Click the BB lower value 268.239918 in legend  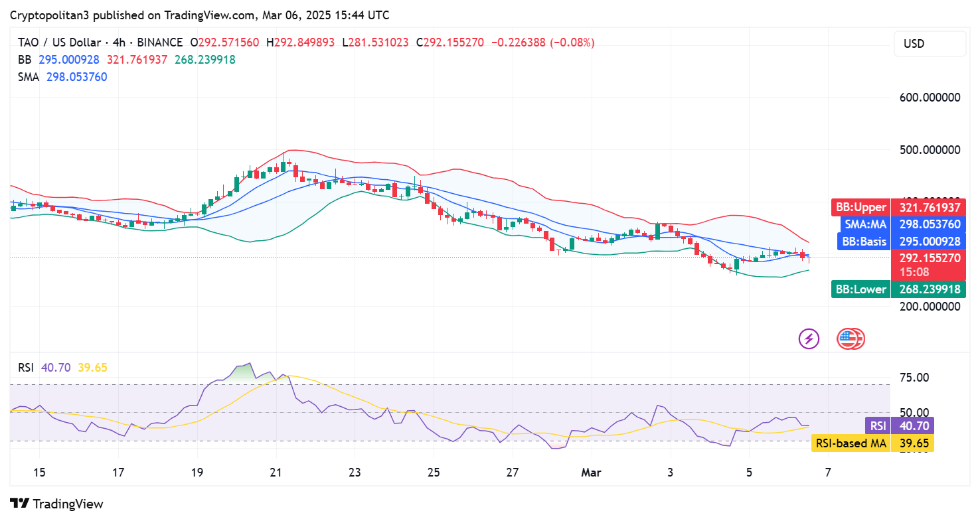[205, 60]
